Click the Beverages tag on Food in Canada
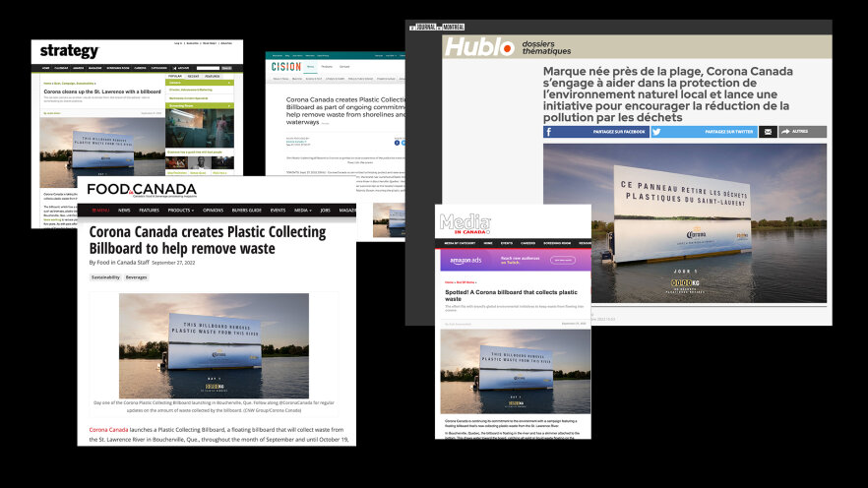 pyautogui.click(x=136, y=277)
